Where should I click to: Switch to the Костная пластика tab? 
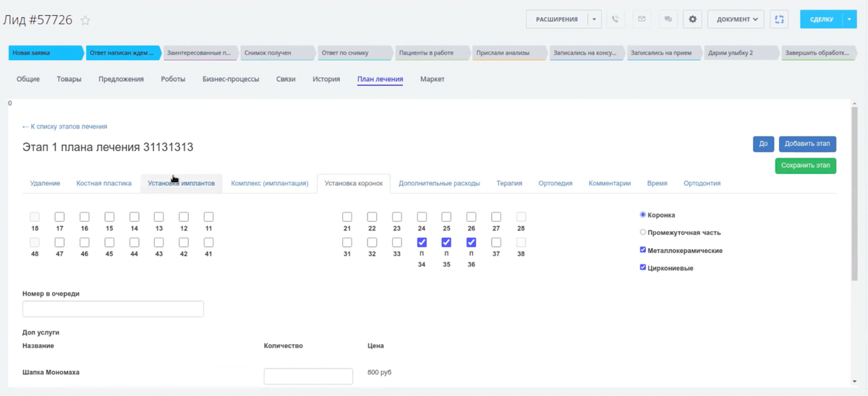click(104, 184)
